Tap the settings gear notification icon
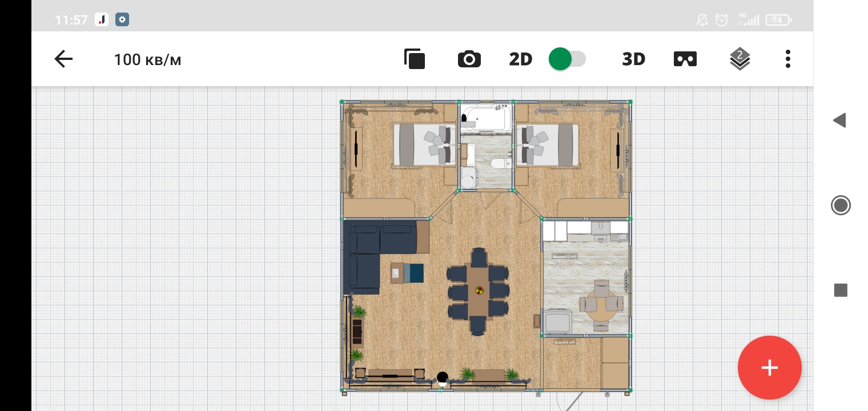The height and width of the screenshot is (411, 868). point(122,20)
